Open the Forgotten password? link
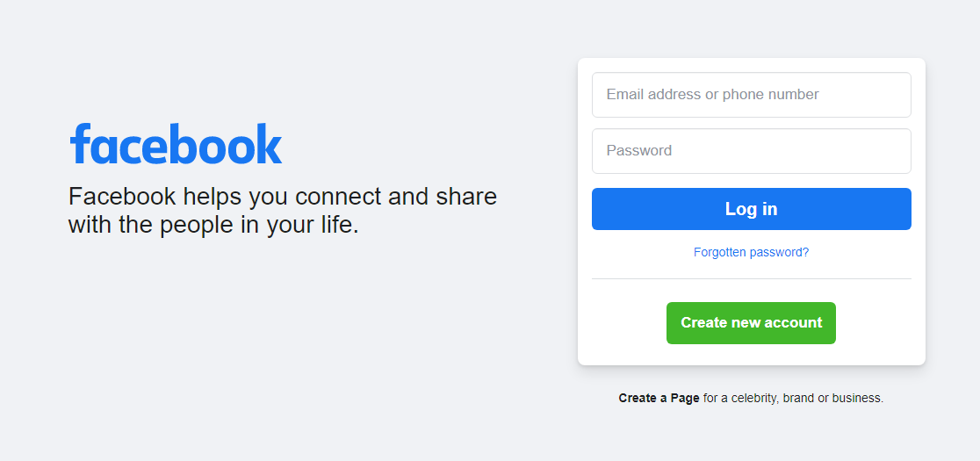 click(x=752, y=252)
